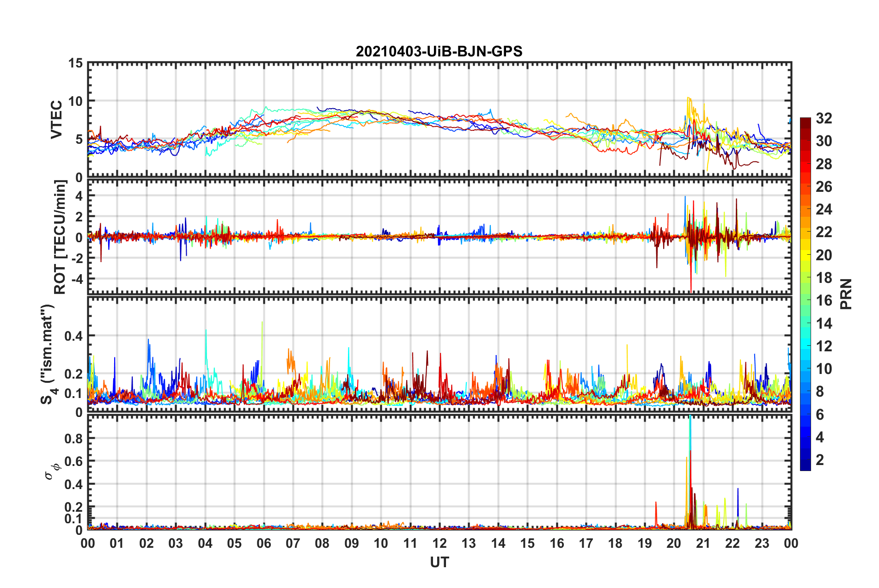Click the sigma phi tick label 0.8

click(74, 438)
